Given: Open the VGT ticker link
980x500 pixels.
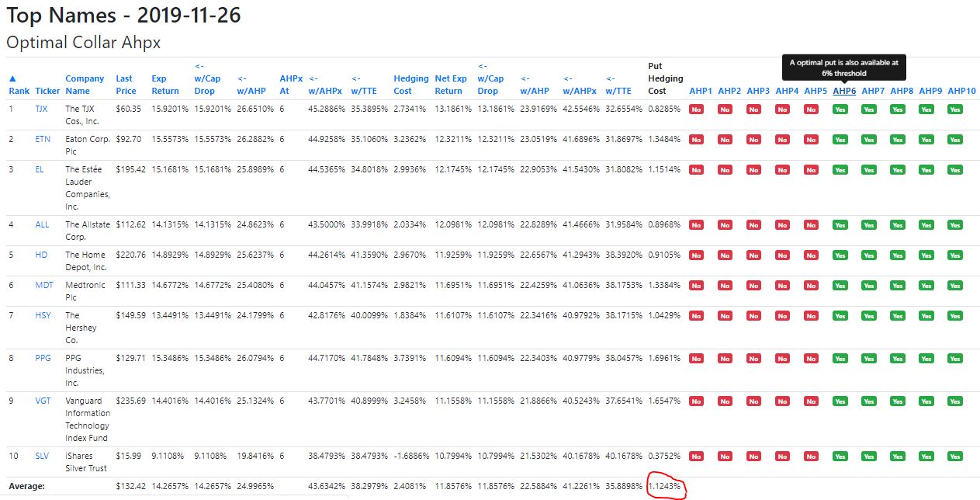Looking at the screenshot, I should pyautogui.click(x=43, y=401).
